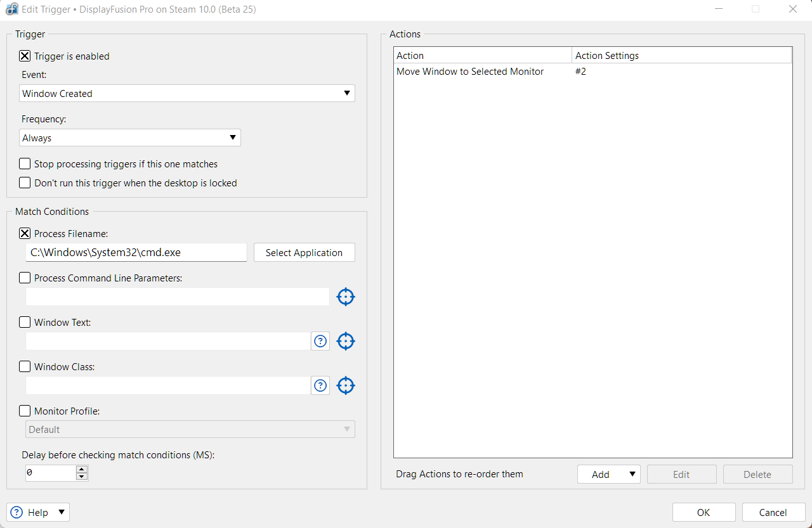The image size is (812, 528).
Task: Open the Event dropdown showing Window Created
Action: click(187, 94)
